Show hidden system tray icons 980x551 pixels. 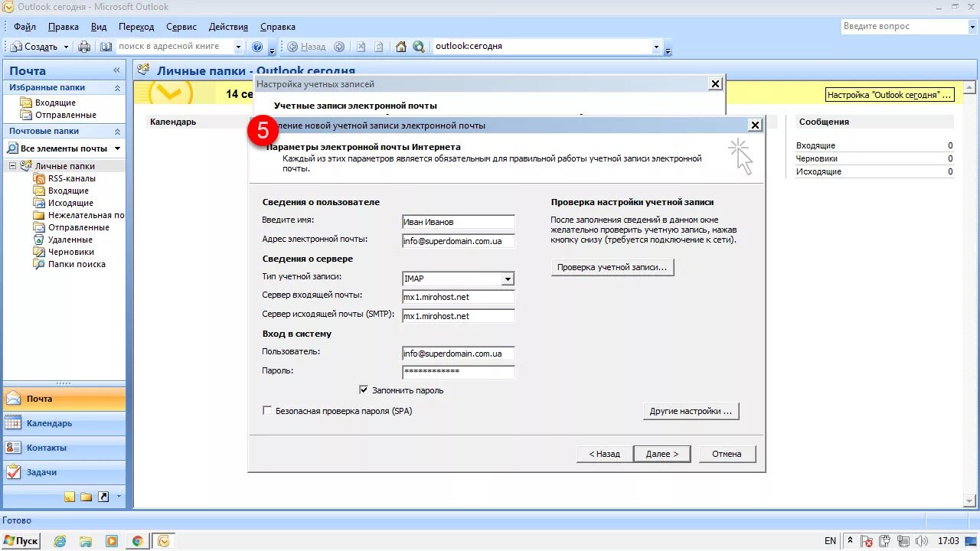pos(851,541)
